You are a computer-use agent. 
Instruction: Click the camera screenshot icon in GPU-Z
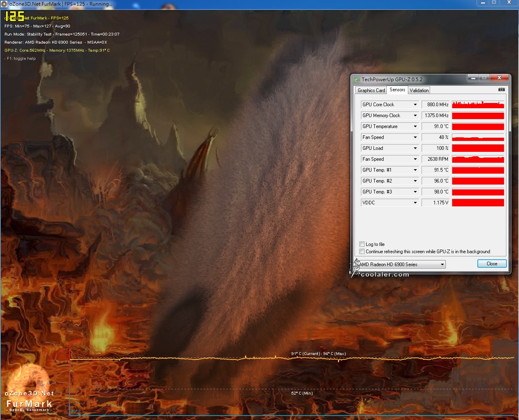[501, 90]
